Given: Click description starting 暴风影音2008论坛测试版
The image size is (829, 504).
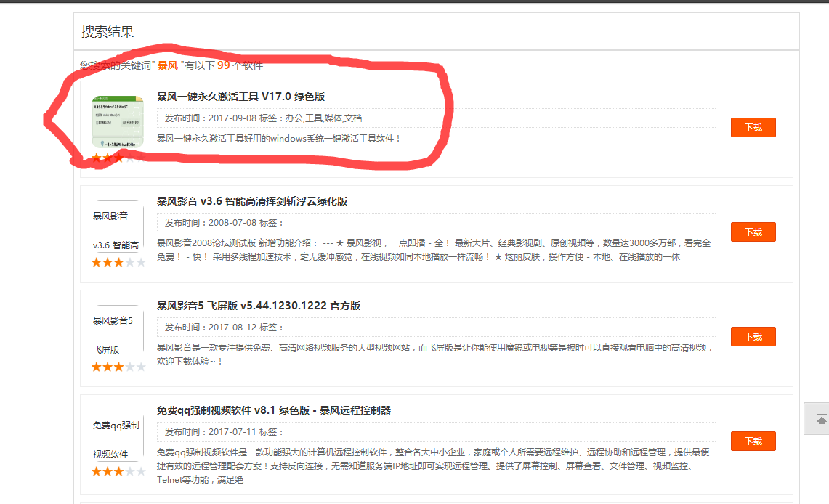Looking at the screenshot, I should coord(434,250).
